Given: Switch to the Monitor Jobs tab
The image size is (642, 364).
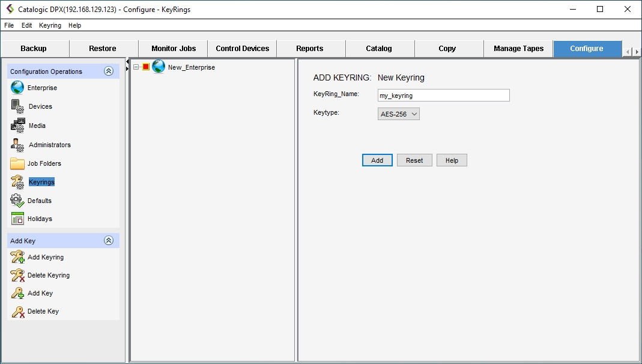Looking at the screenshot, I should tap(173, 49).
